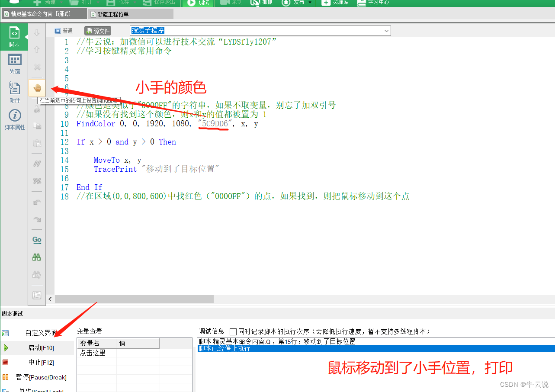
Task: Stop the script with 中止[F12]
Action: 37,363
